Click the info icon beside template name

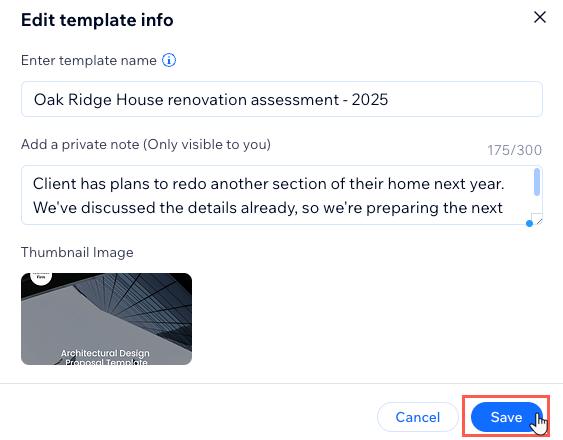pos(169,60)
